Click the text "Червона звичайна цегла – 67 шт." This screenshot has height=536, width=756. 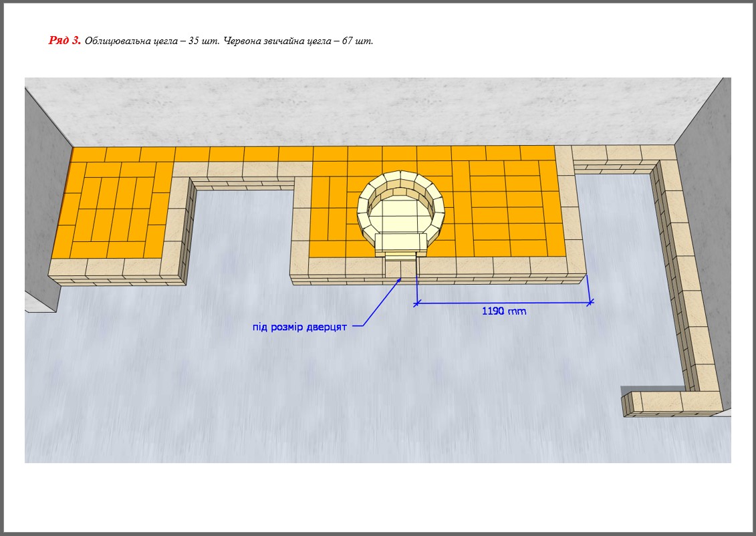297,41
